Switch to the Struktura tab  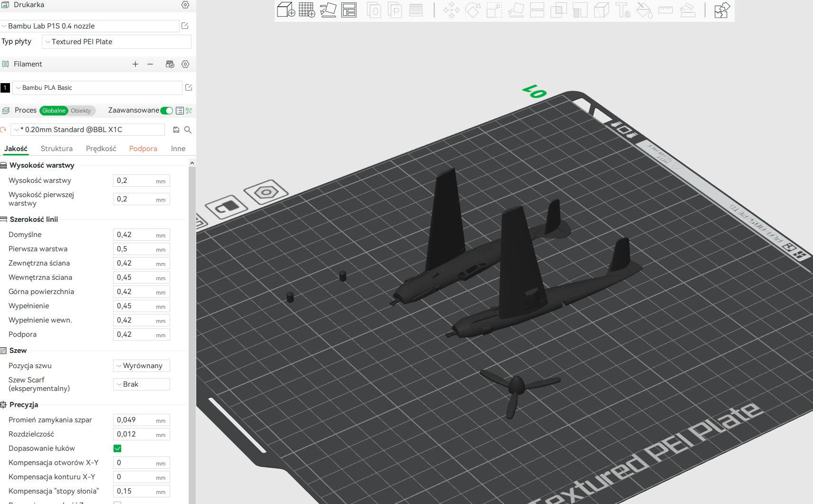click(56, 148)
